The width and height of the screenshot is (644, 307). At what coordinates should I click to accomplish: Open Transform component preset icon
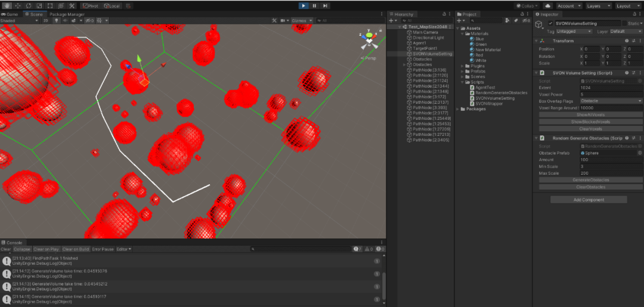(x=633, y=41)
